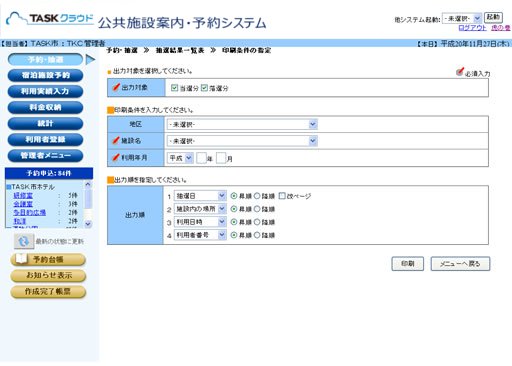Click the 予約申込:84件 header

[49, 173]
